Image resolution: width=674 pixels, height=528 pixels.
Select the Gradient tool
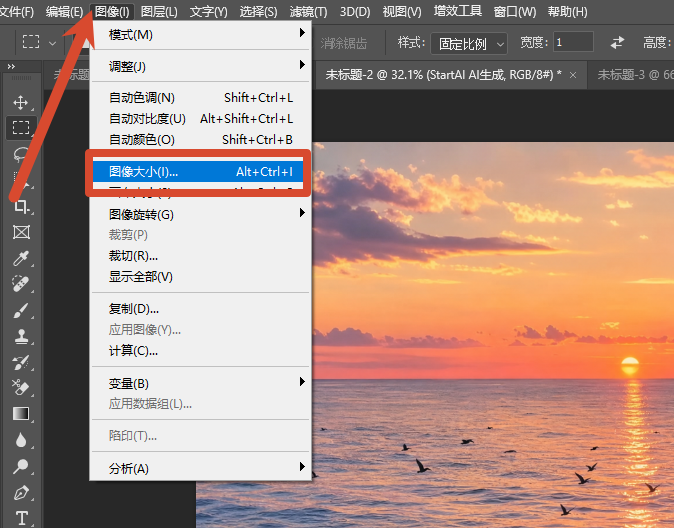point(21,414)
